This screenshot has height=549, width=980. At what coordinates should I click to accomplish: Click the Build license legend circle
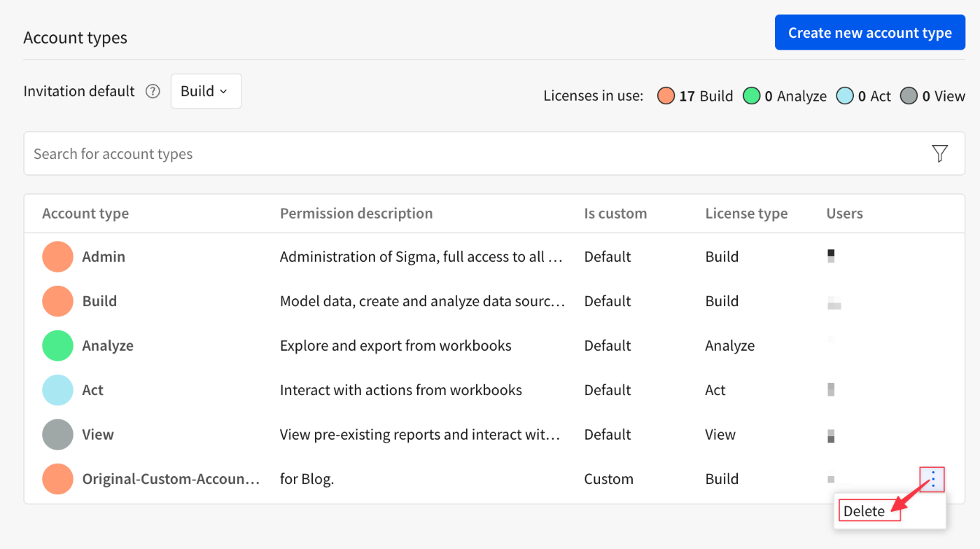(666, 96)
